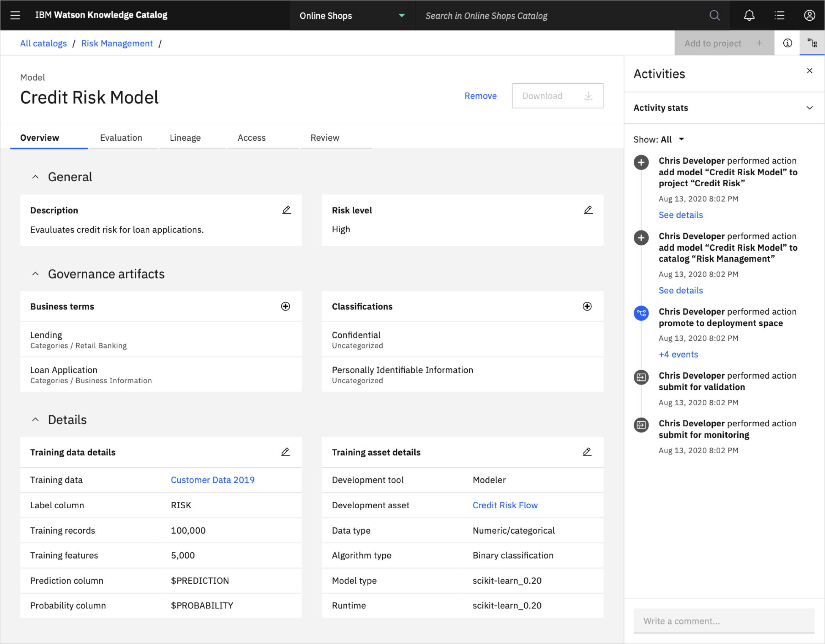The image size is (825, 644).
Task: Open the hamburger navigation menu
Action: [x=15, y=15]
